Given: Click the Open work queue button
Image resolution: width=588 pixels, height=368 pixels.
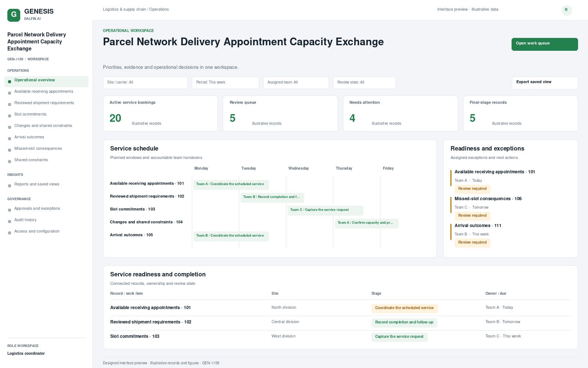Looking at the screenshot, I should 545,44.
